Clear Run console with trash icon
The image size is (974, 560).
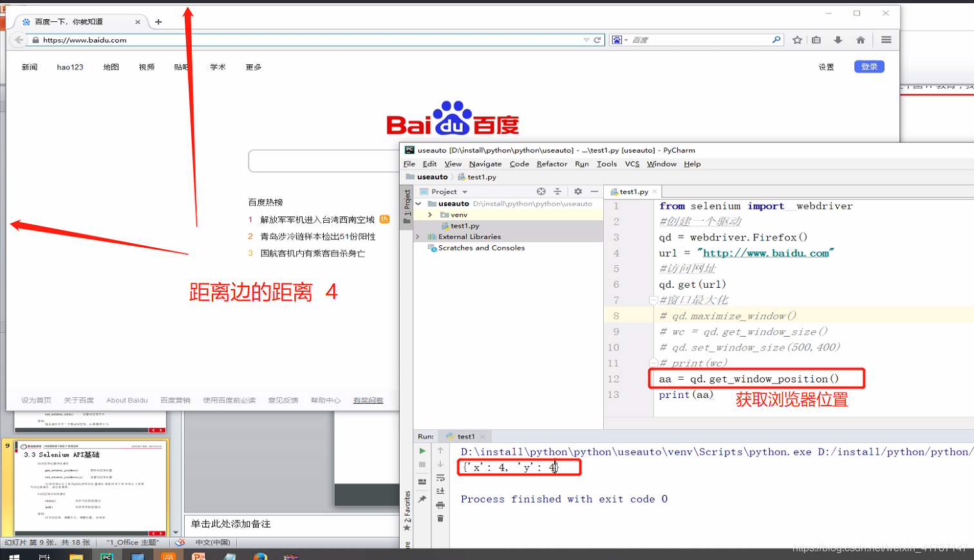coord(440,519)
